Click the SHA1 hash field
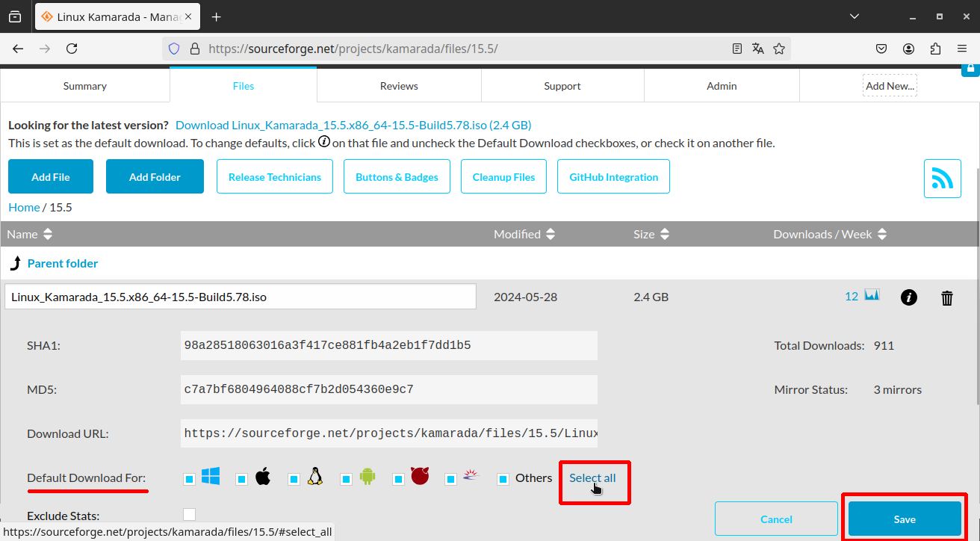This screenshot has width=980, height=541. click(389, 345)
